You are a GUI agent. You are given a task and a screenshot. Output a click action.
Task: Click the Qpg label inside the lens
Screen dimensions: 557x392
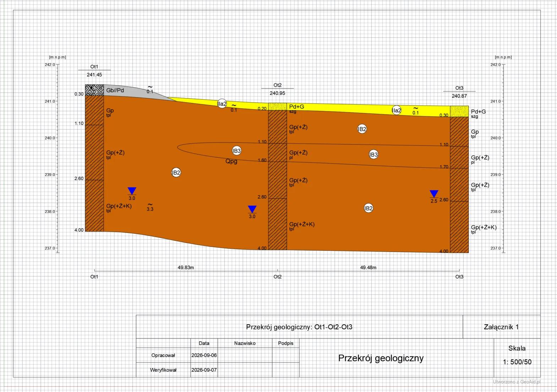click(x=231, y=161)
